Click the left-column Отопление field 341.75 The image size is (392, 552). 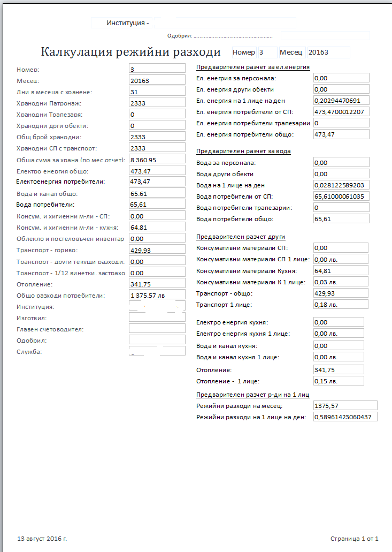point(157,284)
